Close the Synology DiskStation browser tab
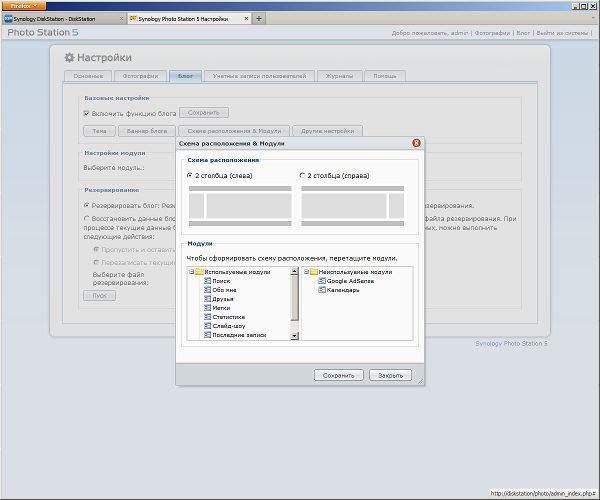Screen dimensions: 600x500 121,18
